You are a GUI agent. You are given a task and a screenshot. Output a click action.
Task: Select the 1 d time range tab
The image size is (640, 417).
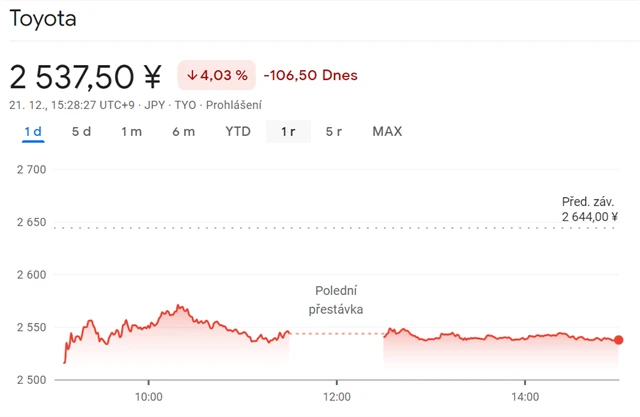[x=33, y=131]
